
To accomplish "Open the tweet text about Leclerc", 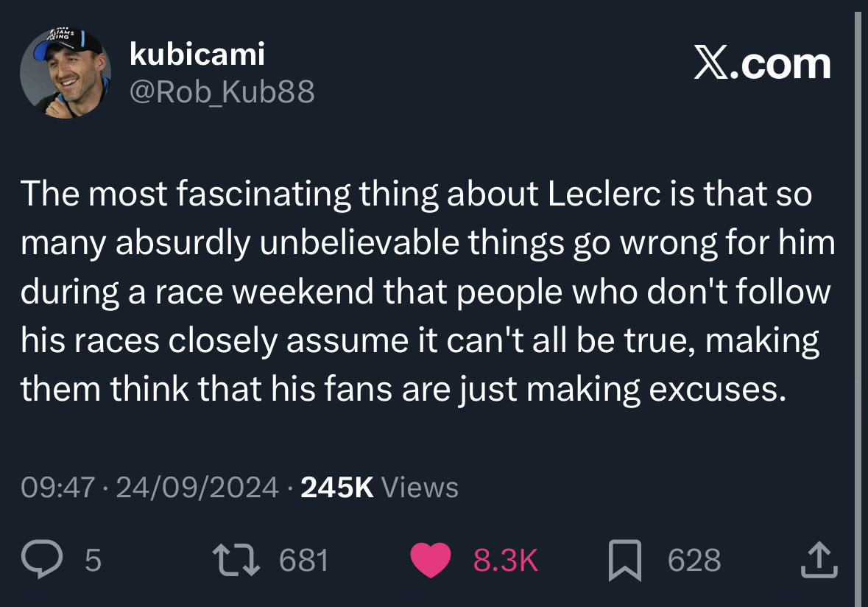I will coord(427,292).
